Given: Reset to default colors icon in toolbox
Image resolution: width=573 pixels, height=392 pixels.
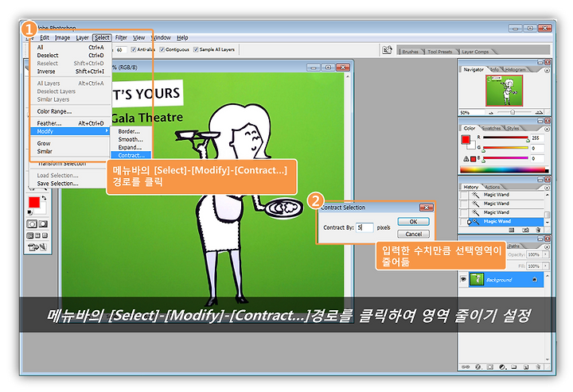Looking at the screenshot, I should point(30,212).
